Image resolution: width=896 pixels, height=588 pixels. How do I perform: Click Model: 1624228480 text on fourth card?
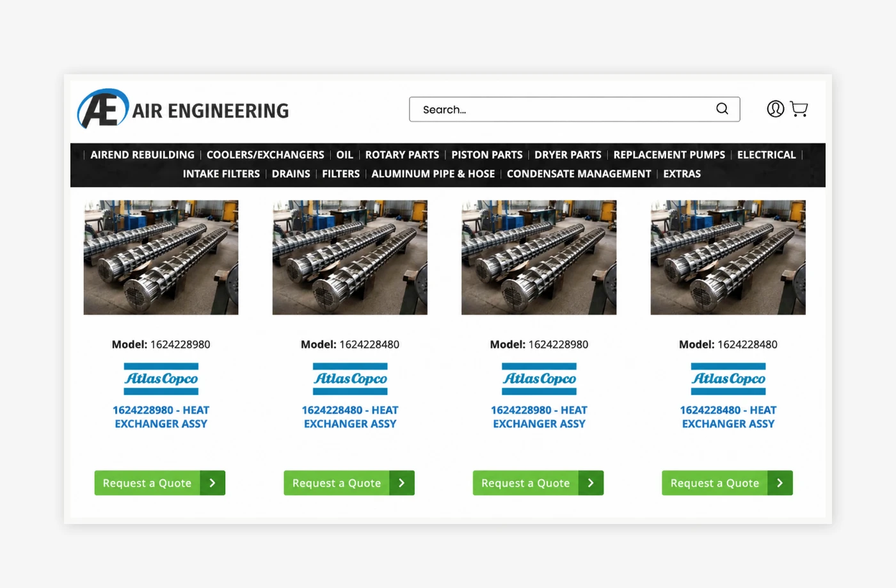(x=728, y=344)
